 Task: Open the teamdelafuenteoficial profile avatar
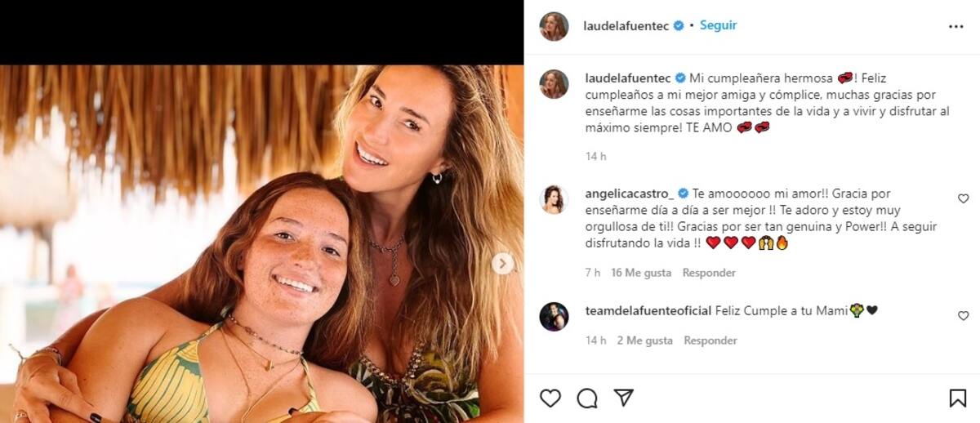click(x=554, y=316)
